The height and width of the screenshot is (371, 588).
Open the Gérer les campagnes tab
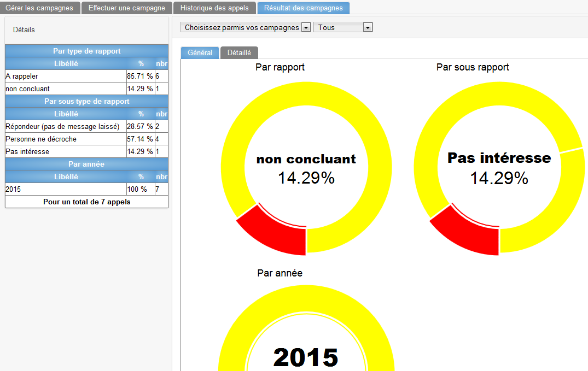click(39, 8)
